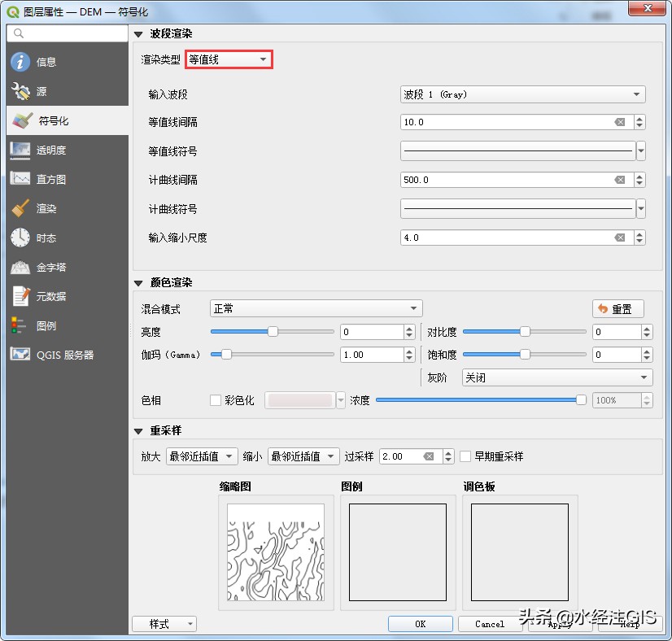Adjust the 对比度 contrast slider
This screenshot has height=641, width=672.
coord(525,332)
